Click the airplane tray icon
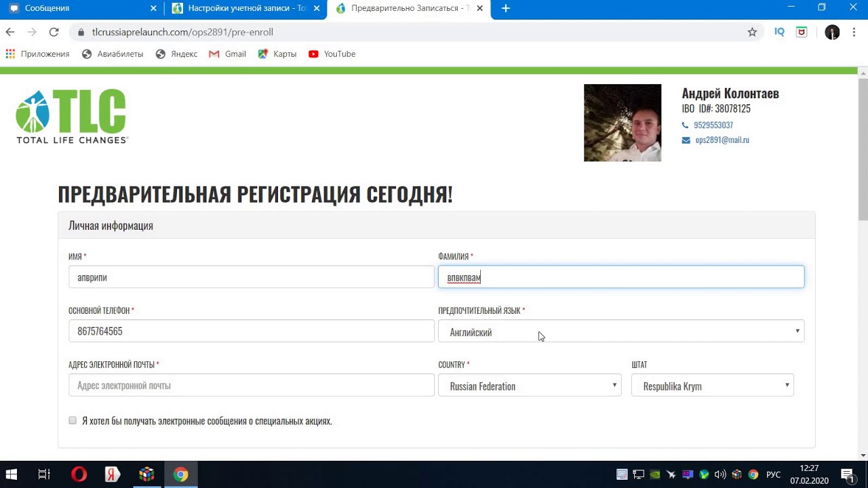The image size is (868, 488). pyautogui.click(x=671, y=474)
